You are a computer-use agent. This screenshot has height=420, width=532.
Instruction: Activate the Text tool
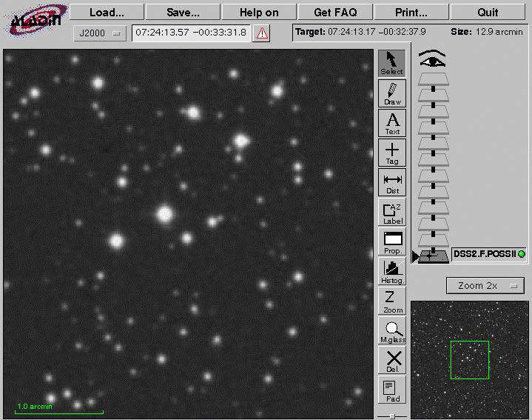tap(392, 123)
